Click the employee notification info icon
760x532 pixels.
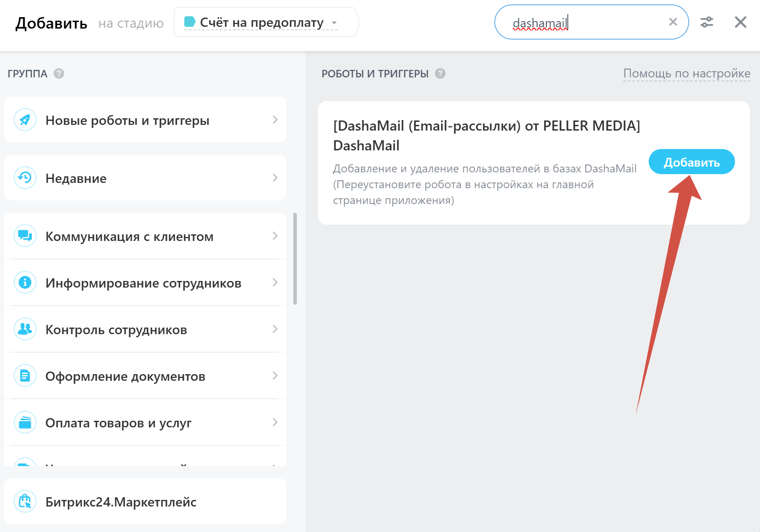25,282
